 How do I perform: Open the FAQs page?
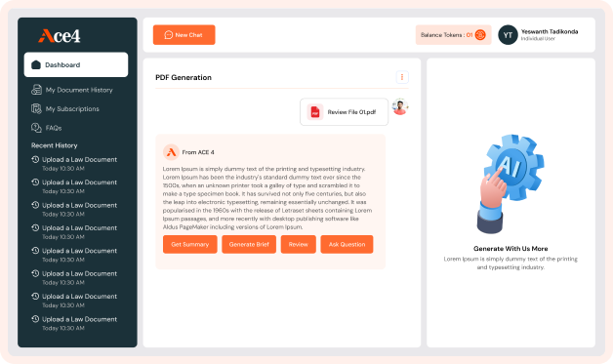47,128
